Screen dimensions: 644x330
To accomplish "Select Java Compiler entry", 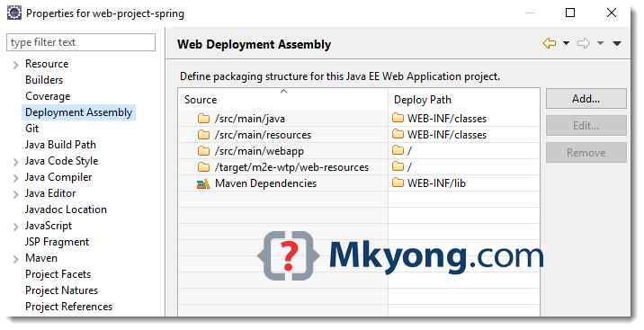I will coord(58,177).
